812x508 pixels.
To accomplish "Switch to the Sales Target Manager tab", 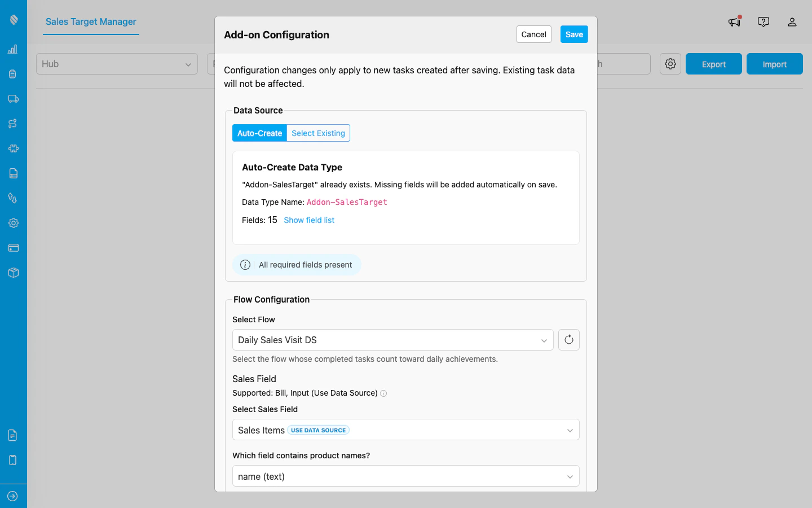I will [90, 22].
